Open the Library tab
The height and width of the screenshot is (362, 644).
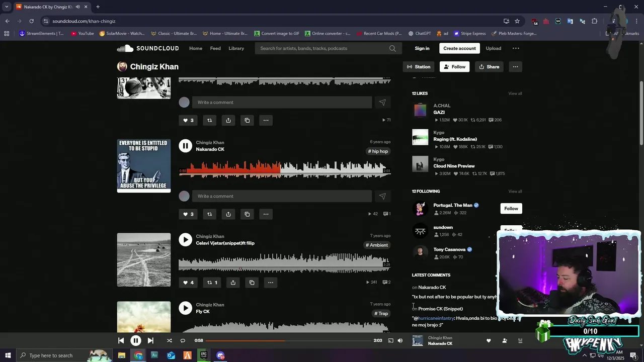pyautogui.click(x=236, y=48)
